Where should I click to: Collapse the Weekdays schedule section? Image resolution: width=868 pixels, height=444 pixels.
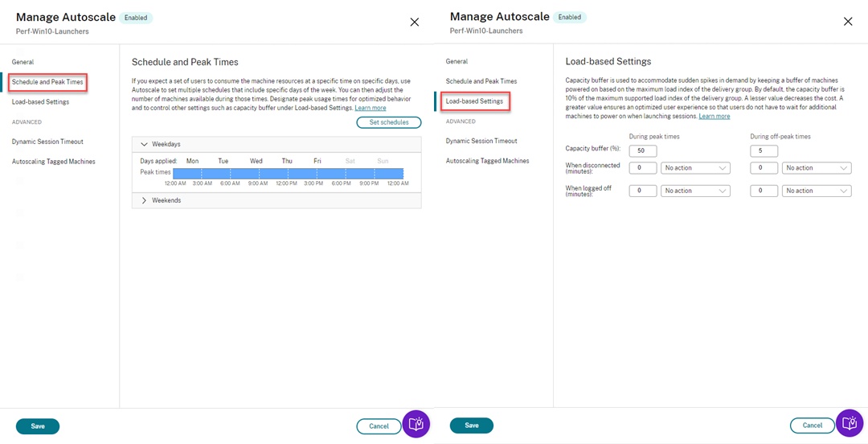pos(145,144)
